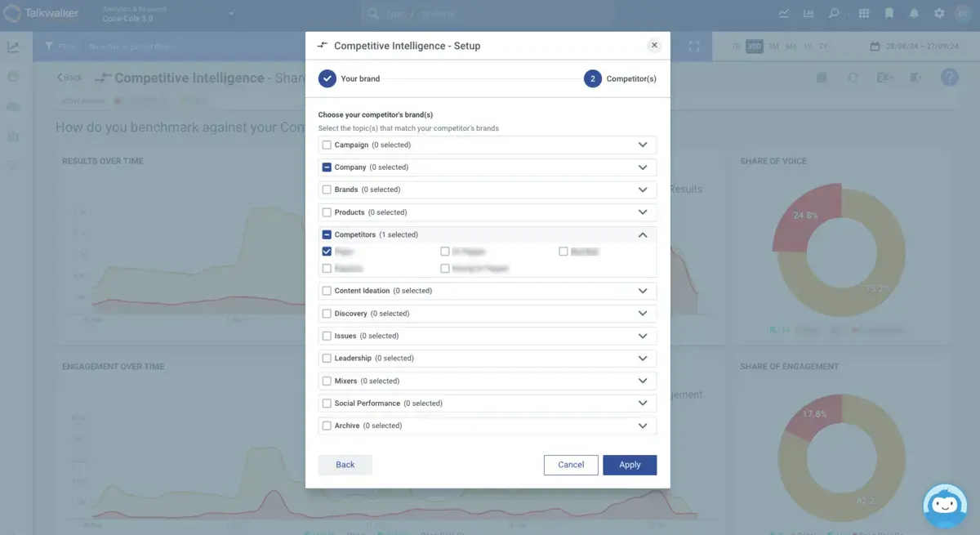Collapse the Competitors section chevron

pyautogui.click(x=643, y=235)
